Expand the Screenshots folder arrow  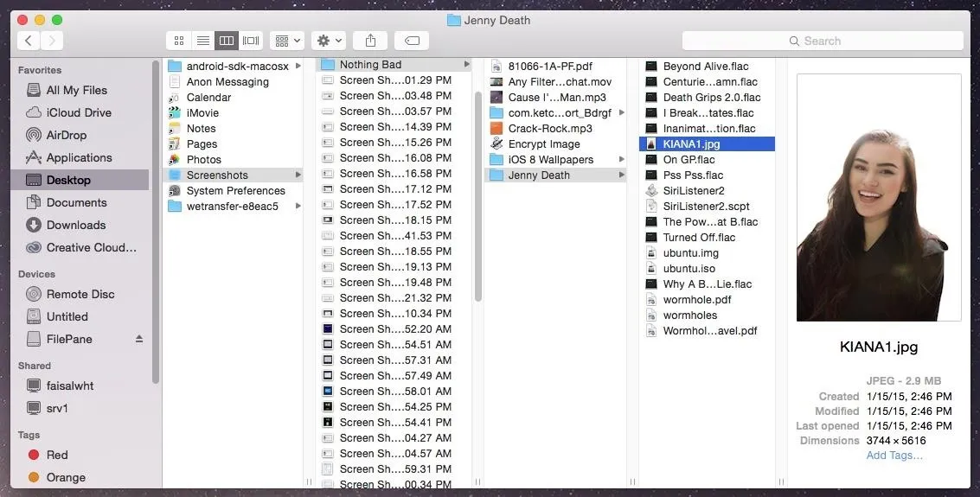click(x=298, y=175)
